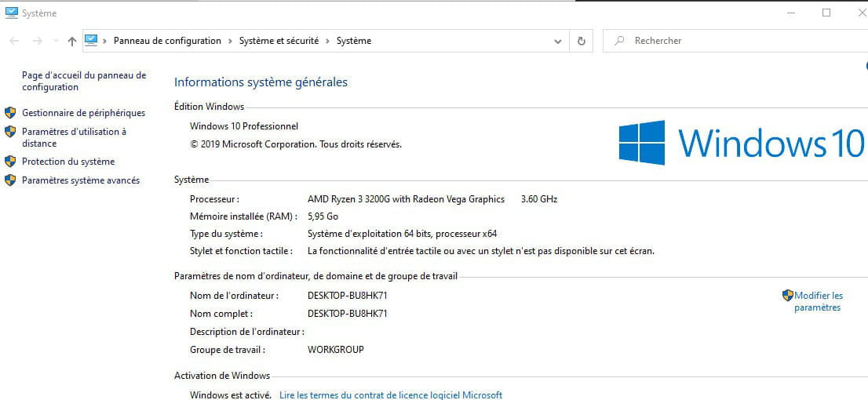The width and height of the screenshot is (868, 400).
Task: Expand chevron after Panneau de configuration
Action: 230,41
